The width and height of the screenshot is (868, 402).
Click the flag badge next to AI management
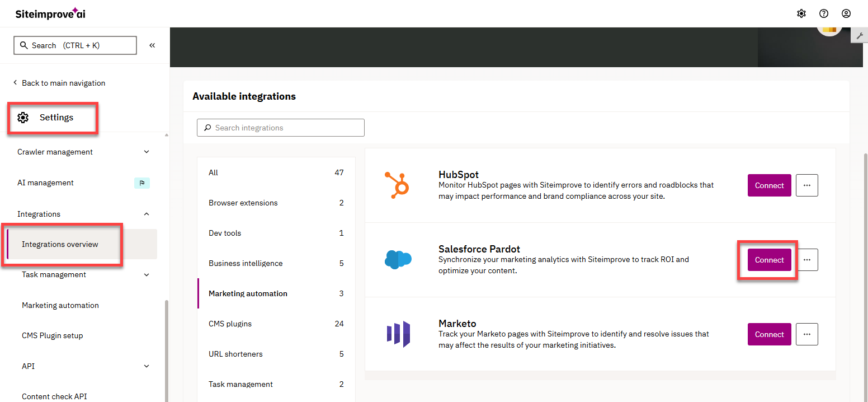tap(142, 183)
